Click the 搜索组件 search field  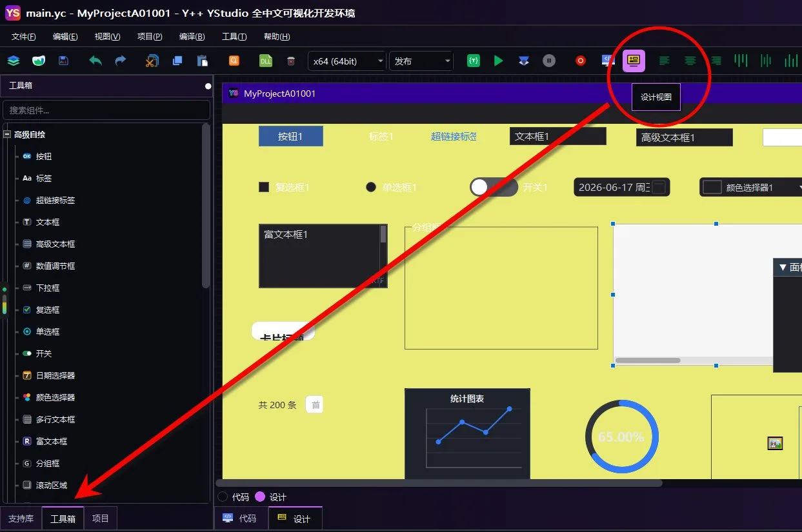[x=106, y=110]
